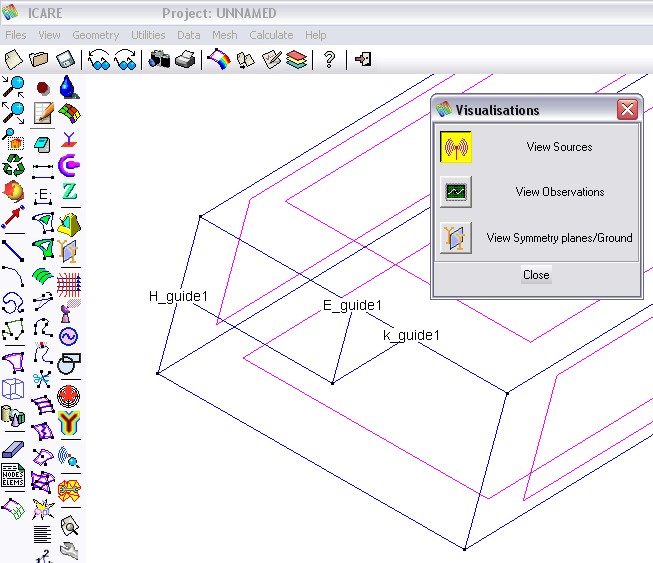Click the gray wrench settings icon
The image size is (653, 563).
click(69, 551)
